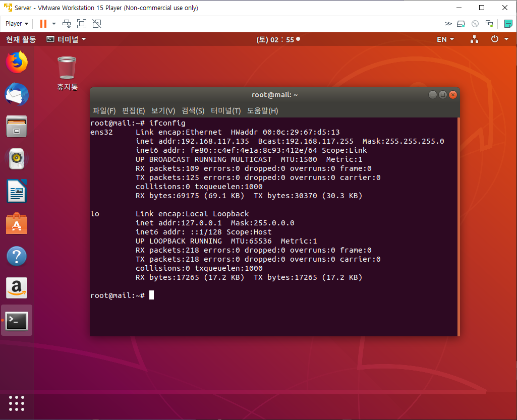Pause the virtual machine with pause icon
517x420 pixels.
(43, 24)
